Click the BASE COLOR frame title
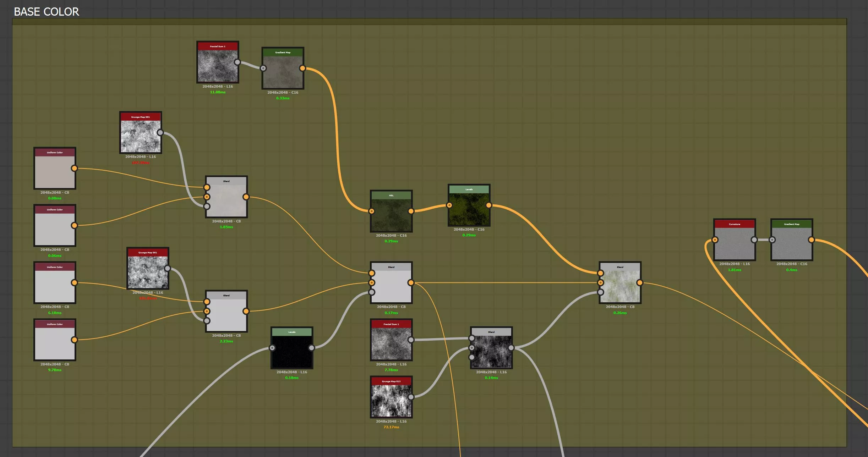This screenshot has width=868, height=457. point(47,12)
